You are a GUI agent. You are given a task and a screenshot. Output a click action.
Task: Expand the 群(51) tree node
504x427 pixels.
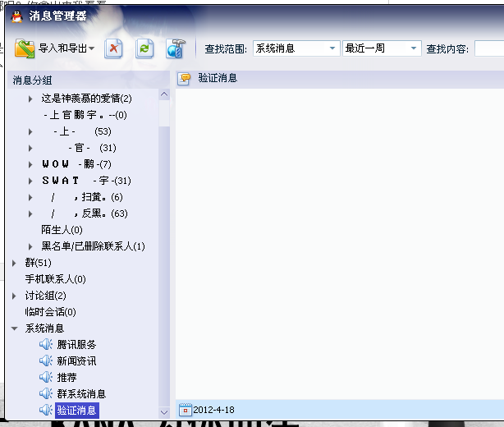pos(14,263)
